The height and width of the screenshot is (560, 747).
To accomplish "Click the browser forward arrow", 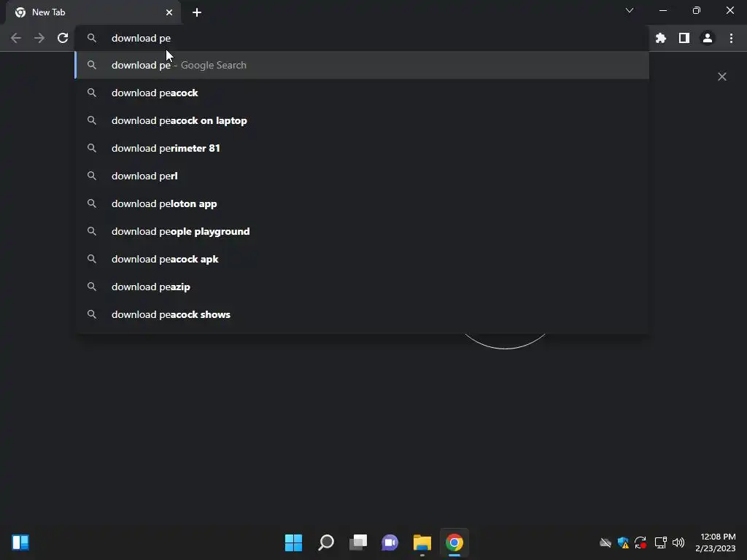I will 39,38.
